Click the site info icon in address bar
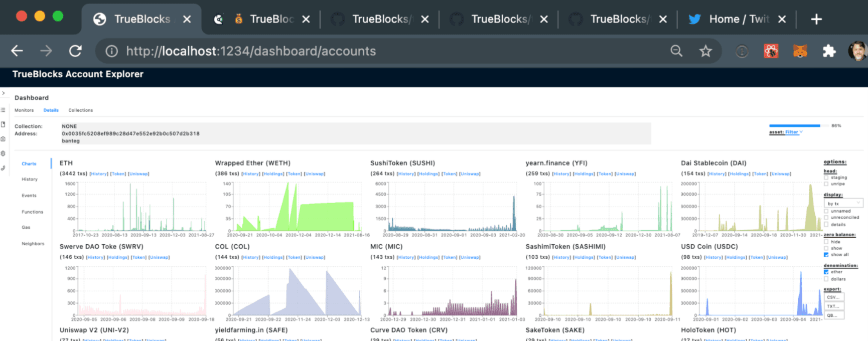The width and height of the screenshot is (868, 341). coord(112,51)
